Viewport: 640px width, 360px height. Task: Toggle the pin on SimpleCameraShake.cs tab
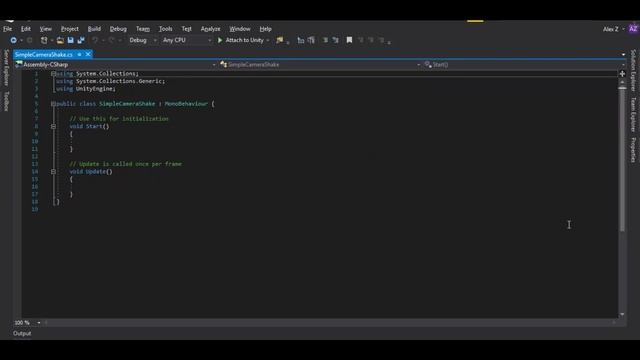tap(80, 54)
